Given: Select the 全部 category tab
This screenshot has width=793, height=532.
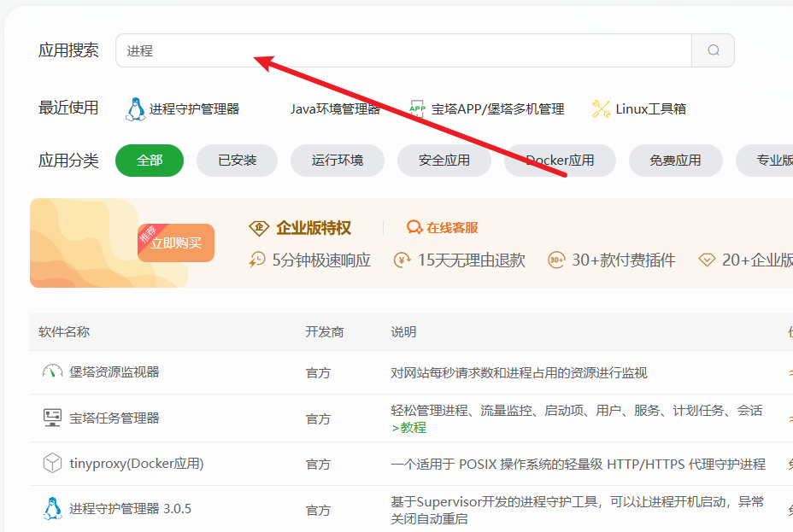Looking at the screenshot, I should click(150, 161).
